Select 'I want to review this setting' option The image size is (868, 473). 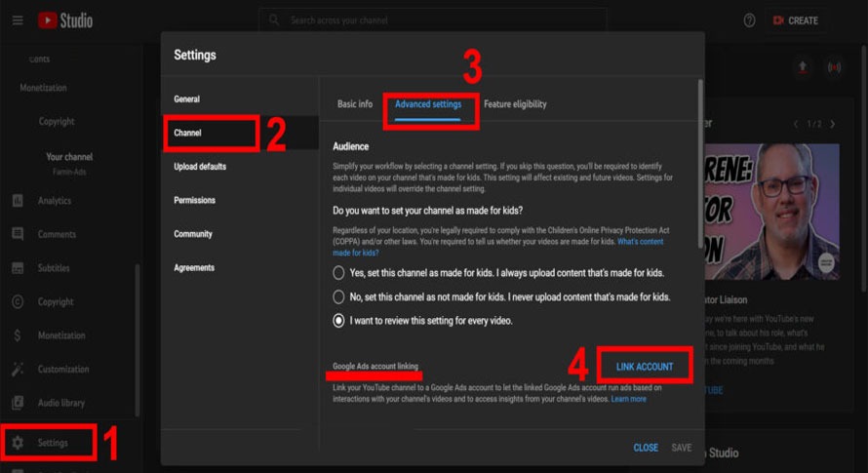point(338,321)
